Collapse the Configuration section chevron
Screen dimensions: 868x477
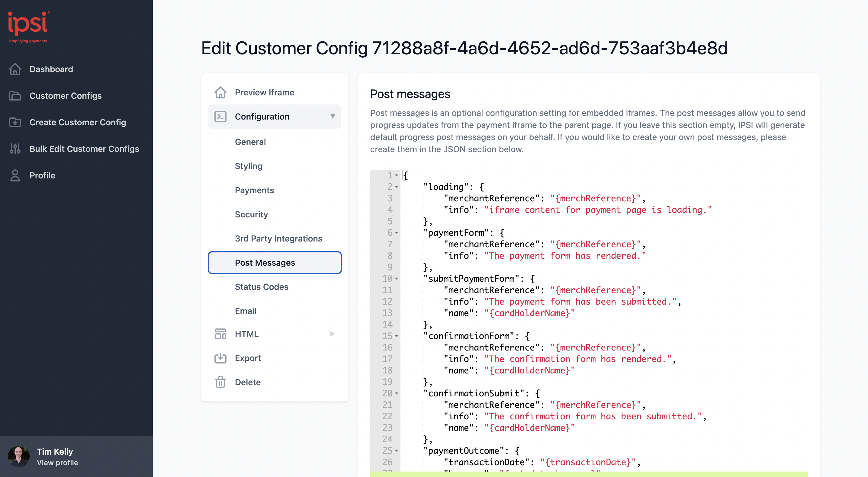333,116
